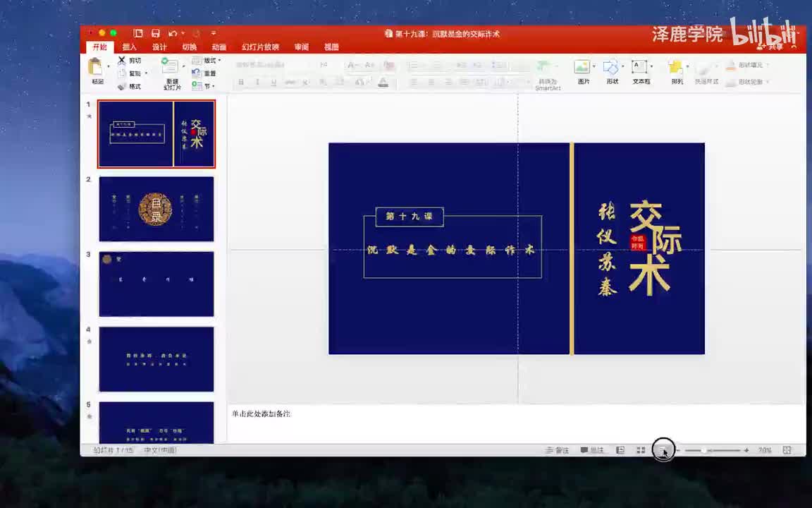Open the Paste options dropdown arrow
Screen dimensions: 812x508
[109, 66]
